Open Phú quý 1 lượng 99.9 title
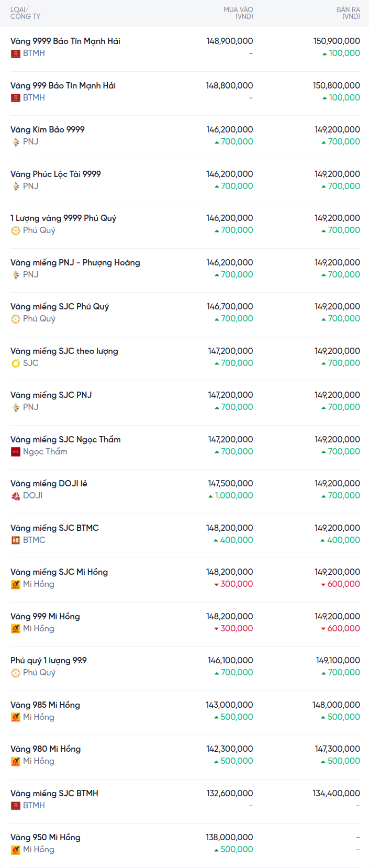Image resolution: width=369 pixels, height=868 pixels. tap(49, 660)
